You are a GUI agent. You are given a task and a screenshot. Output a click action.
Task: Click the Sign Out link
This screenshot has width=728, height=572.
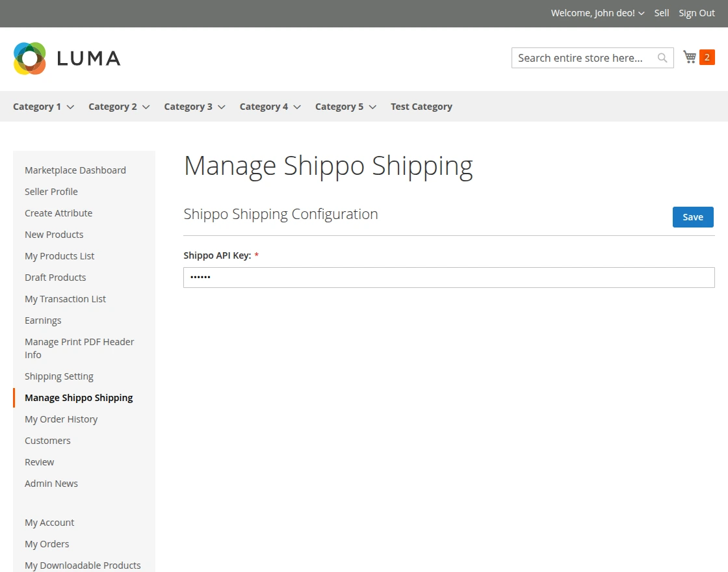696,13
